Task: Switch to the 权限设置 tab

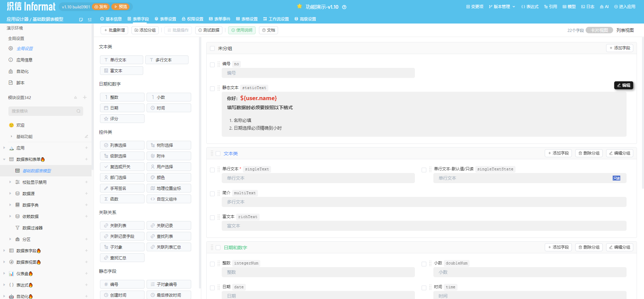Action: pyautogui.click(x=193, y=19)
